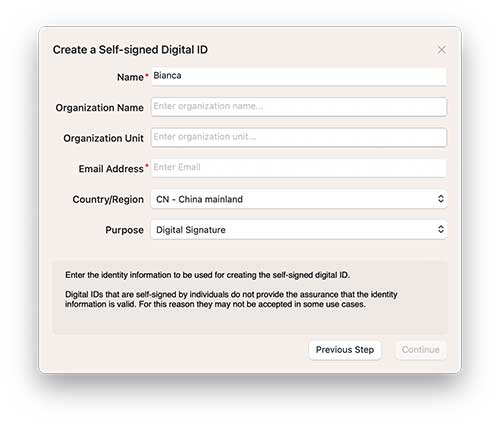Open the CN - China mainland dropdown
Screen dimensions: 500x425
pyautogui.click(x=299, y=199)
